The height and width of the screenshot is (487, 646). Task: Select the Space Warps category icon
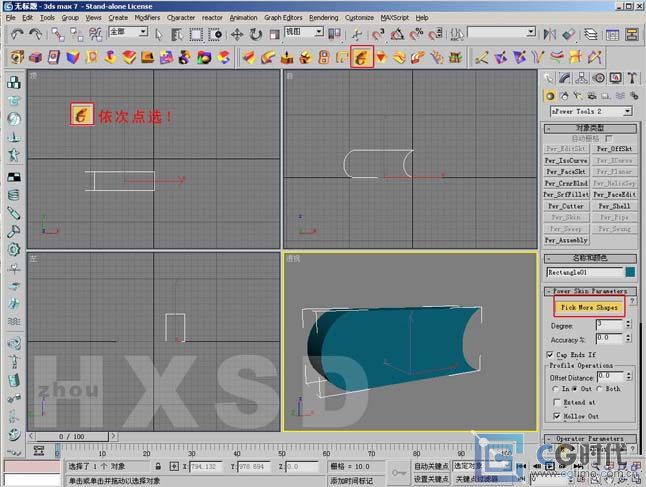[x=620, y=96]
